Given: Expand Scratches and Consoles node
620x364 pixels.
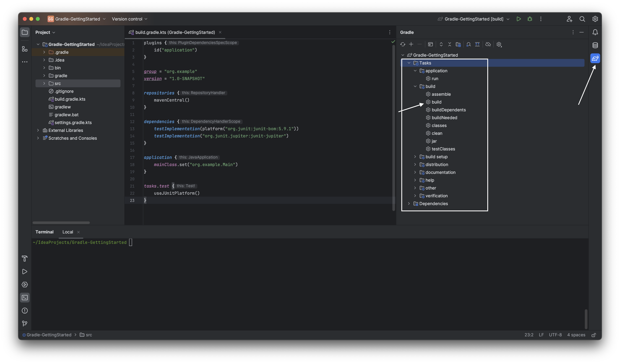Looking at the screenshot, I should 38,138.
